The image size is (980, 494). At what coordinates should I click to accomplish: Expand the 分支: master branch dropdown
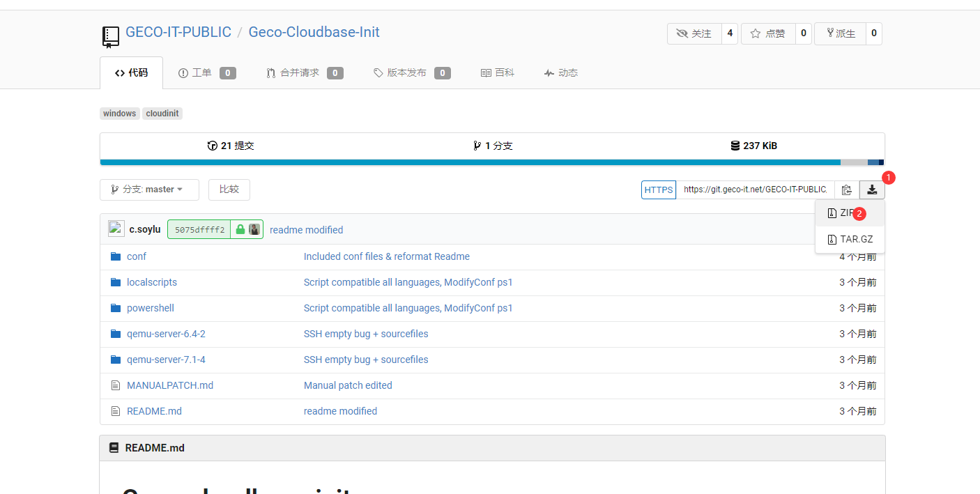click(x=149, y=190)
